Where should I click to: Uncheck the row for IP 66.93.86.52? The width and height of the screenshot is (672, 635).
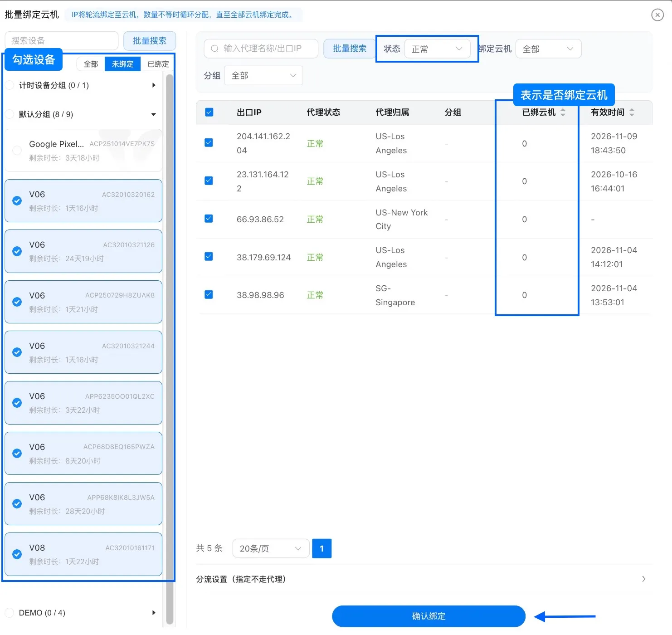(209, 219)
